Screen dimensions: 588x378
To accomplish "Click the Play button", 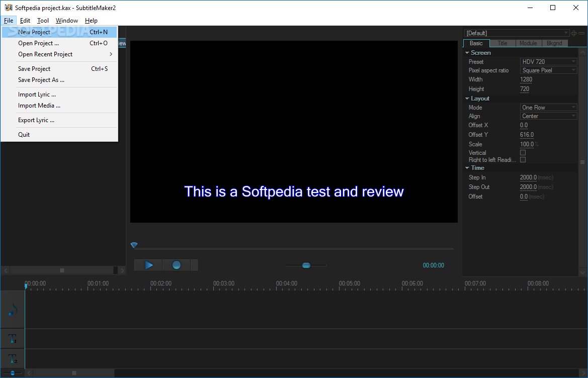I will (148, 265).
